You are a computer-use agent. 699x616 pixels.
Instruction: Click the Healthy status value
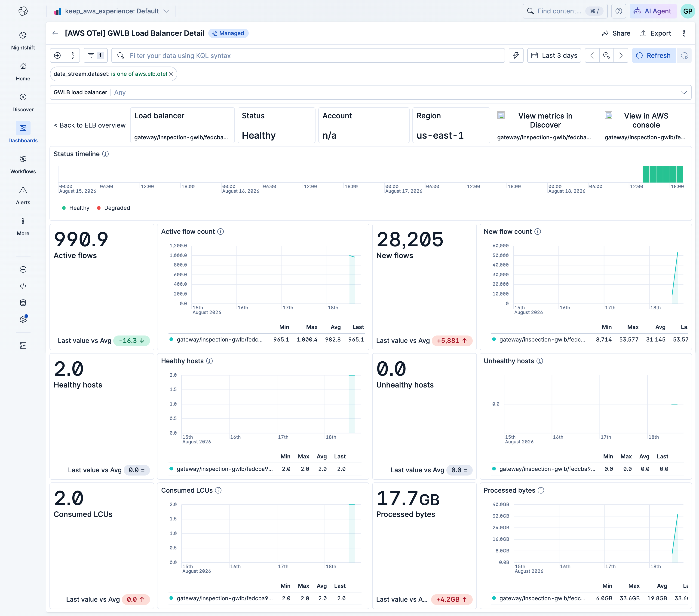258,135
